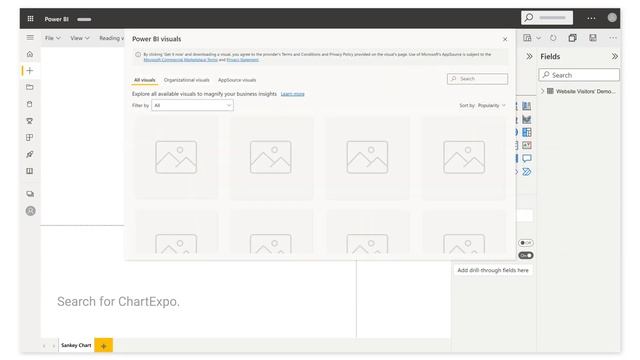Open the Workspaces icon in sidebar
Viewport: 640px width, 360px height.
click(x=30, y=194)
